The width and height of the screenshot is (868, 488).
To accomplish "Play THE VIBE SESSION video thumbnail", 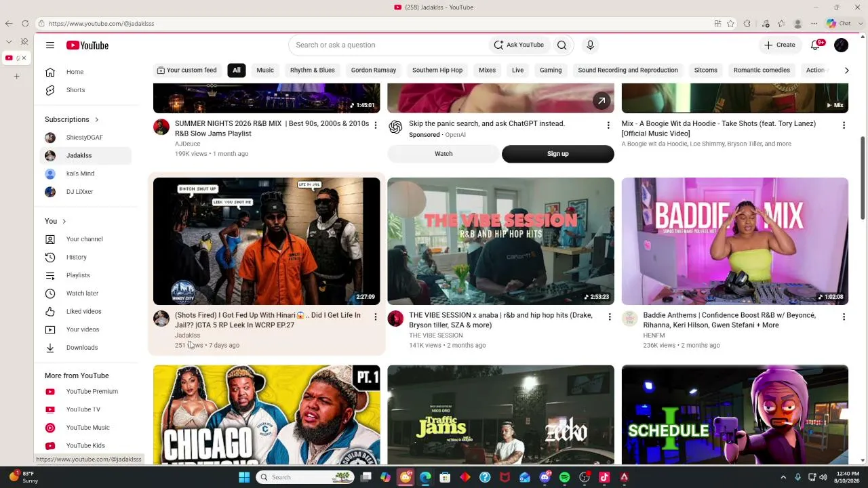I will pos(501,241).
